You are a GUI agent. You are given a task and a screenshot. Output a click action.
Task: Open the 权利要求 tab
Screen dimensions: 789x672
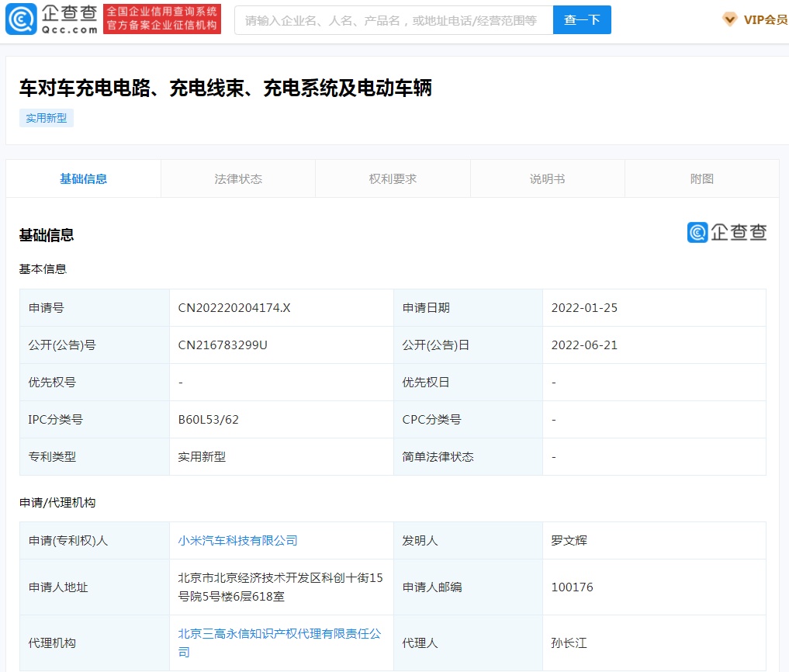(393, 179)
